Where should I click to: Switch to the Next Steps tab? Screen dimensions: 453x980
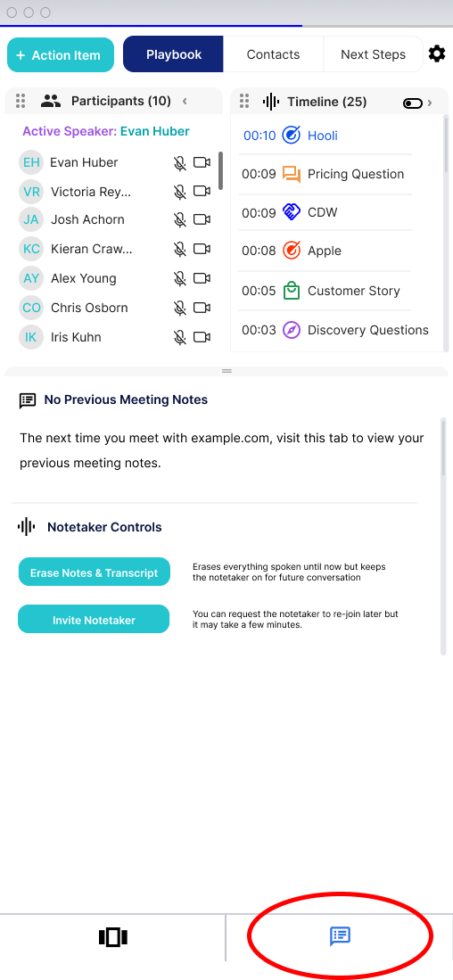coord(373,54)
